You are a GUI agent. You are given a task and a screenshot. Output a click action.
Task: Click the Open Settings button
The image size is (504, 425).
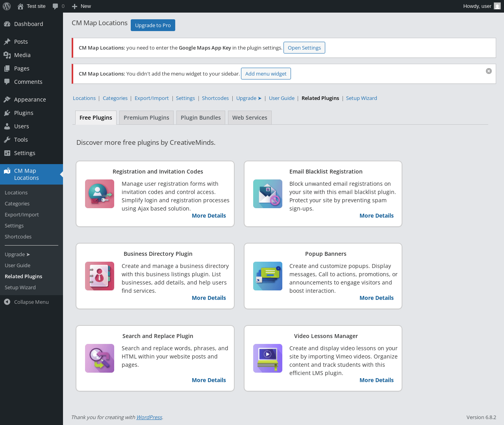(304, 48)
